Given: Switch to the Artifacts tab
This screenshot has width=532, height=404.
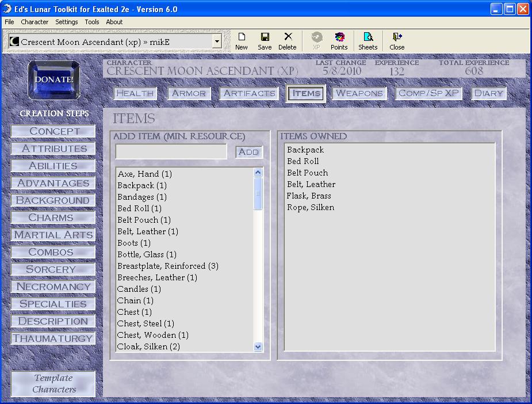Looking at the screenshot, I should point(250,93).
